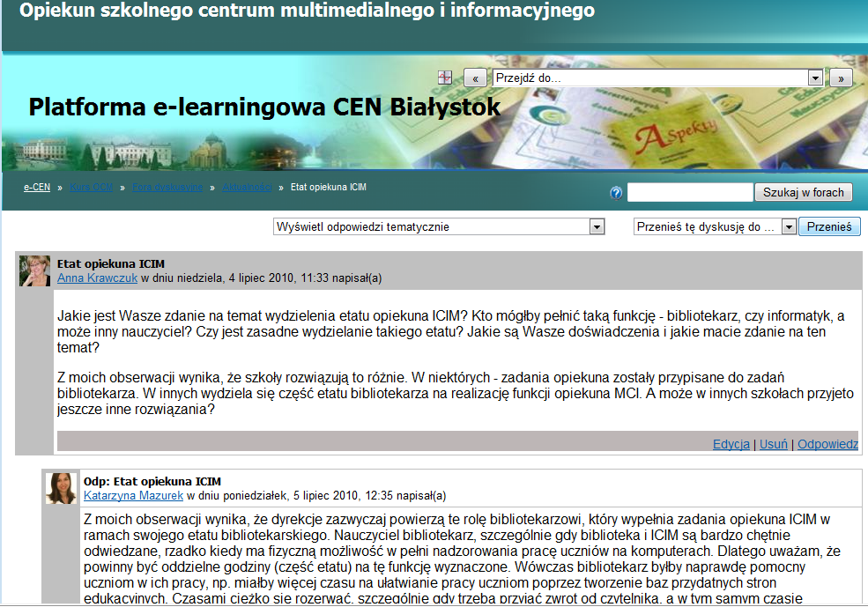Open 'Aktualności' breadcrumb link
The height and width of the screenshot is (607, 868).
click(x=247, y=187)
